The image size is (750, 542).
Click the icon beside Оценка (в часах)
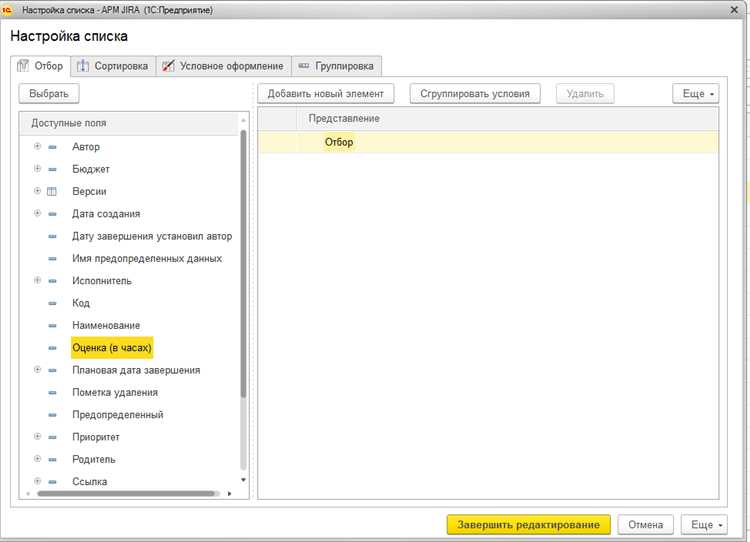53,348
